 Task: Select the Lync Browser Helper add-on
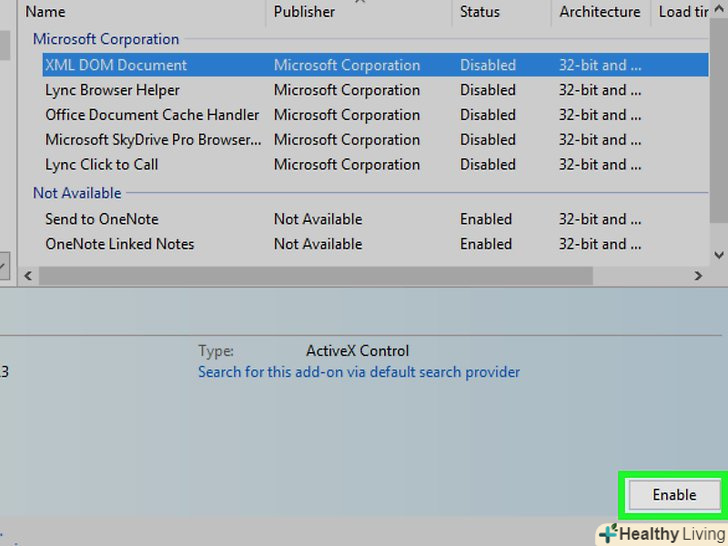[x=112, y=90]
